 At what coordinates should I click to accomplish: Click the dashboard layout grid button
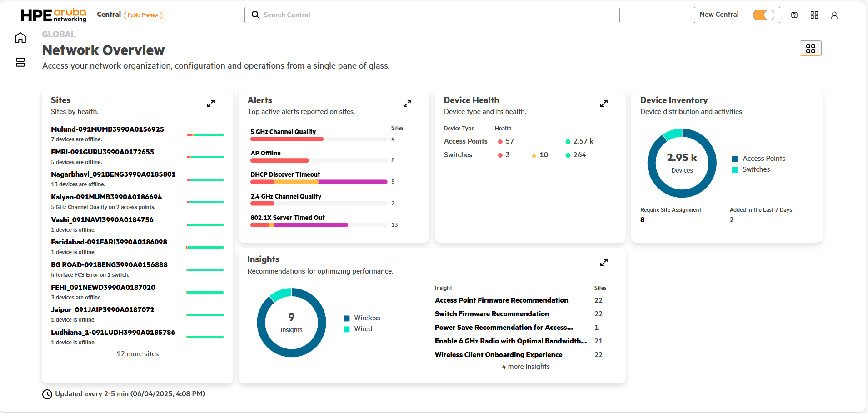point(810,48)
